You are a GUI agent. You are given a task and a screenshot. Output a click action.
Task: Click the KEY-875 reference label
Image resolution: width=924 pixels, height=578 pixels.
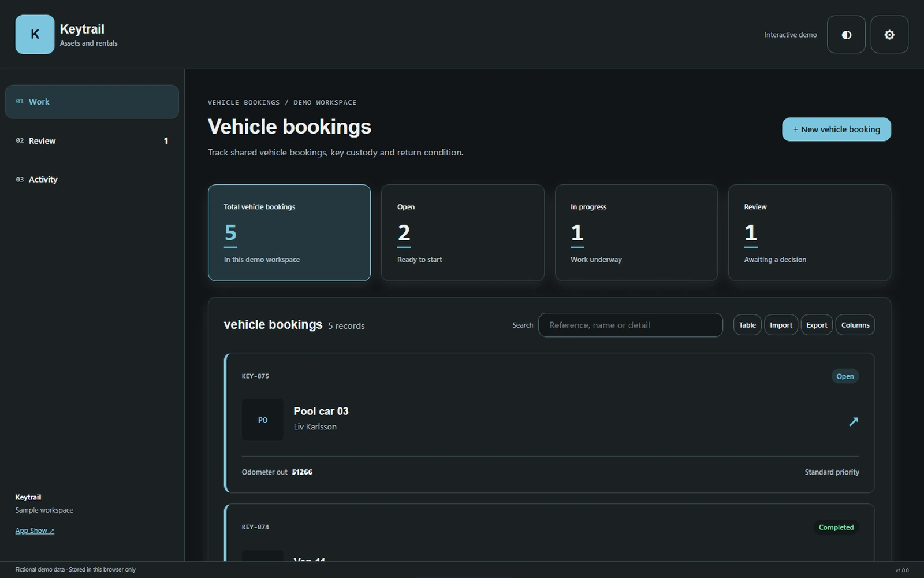point(255,376)
